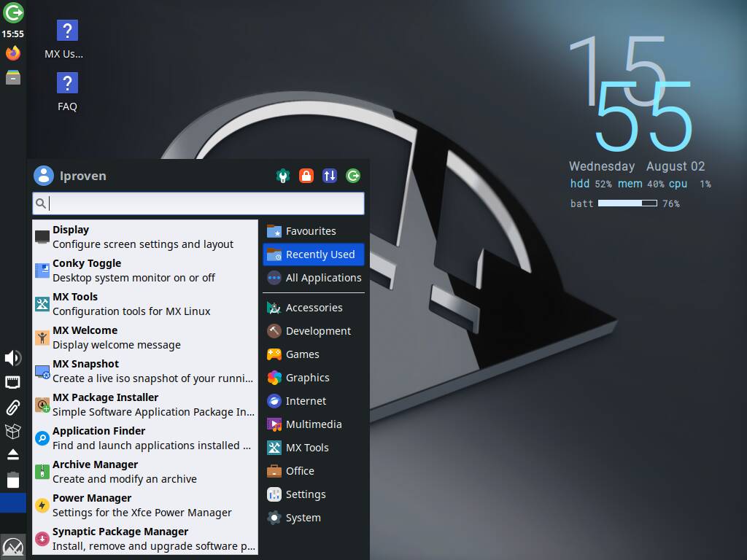Select the Favourites category

click(314, 231)
